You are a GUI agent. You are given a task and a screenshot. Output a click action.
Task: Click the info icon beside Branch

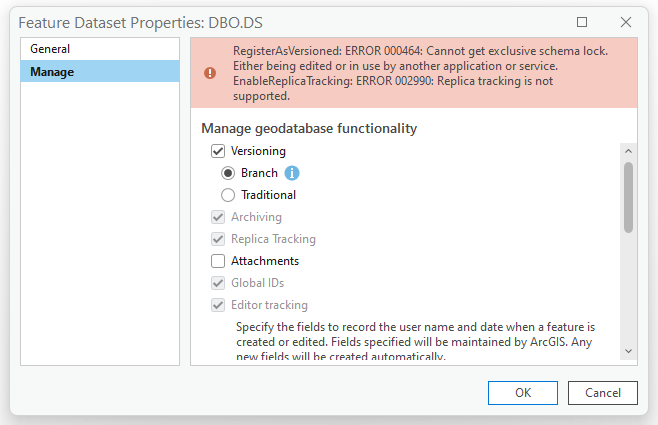tap(292, 173)
